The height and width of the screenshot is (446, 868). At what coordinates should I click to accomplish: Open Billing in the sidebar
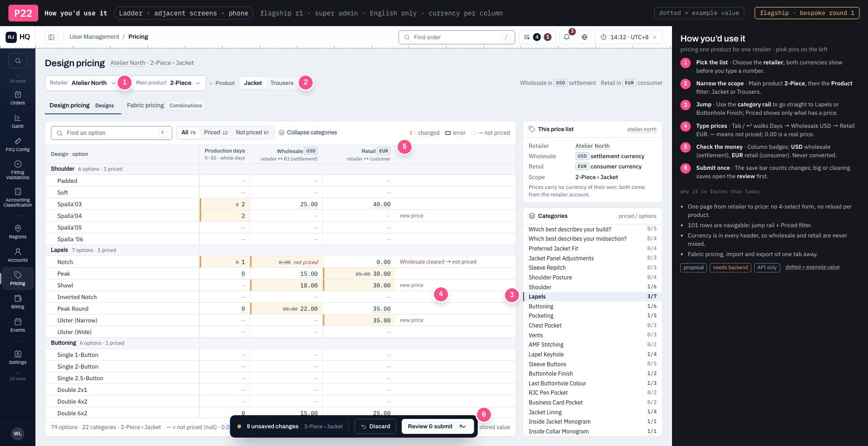click(18, 302)
